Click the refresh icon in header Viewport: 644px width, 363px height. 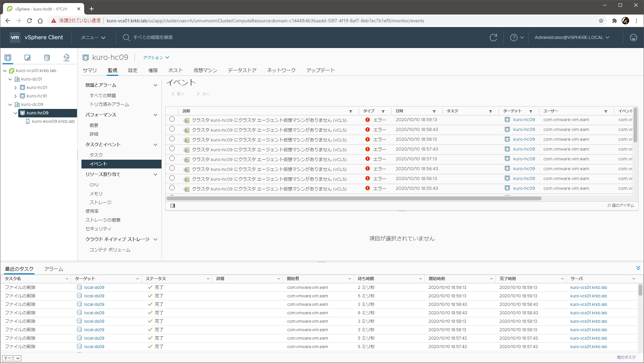493,38
